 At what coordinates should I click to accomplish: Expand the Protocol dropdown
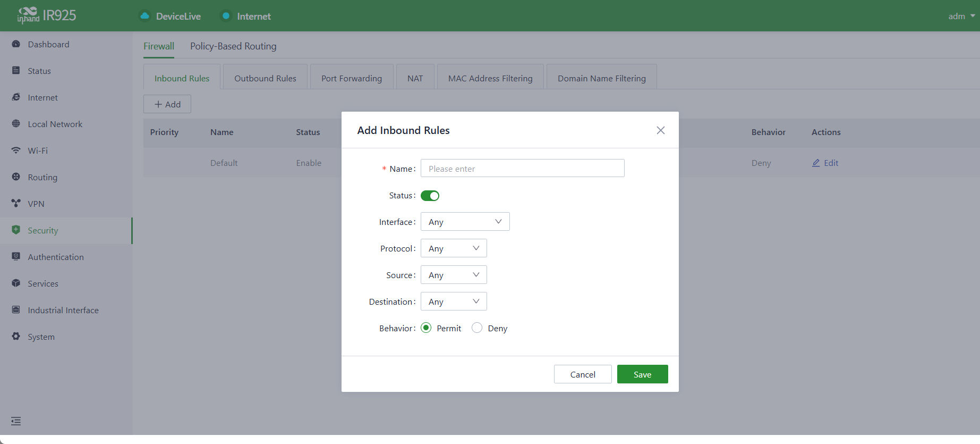point(454,248)
